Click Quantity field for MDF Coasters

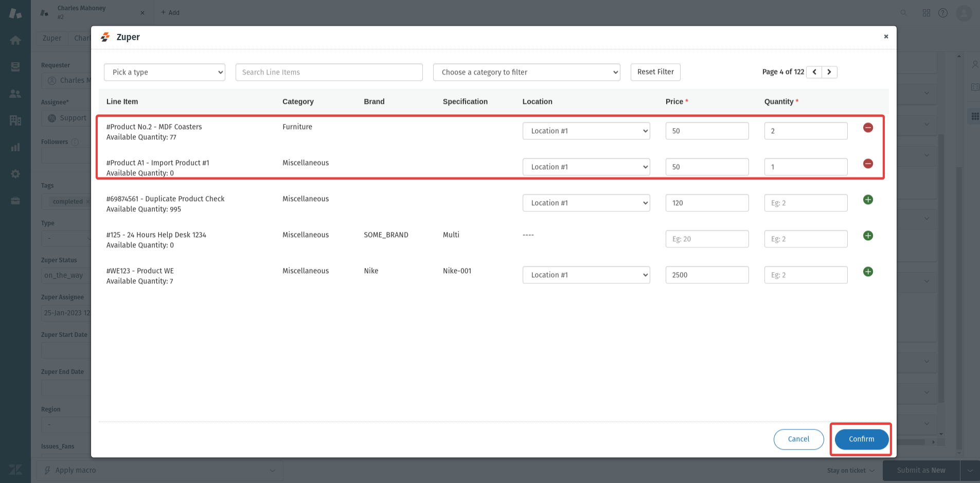click(806, 131)
